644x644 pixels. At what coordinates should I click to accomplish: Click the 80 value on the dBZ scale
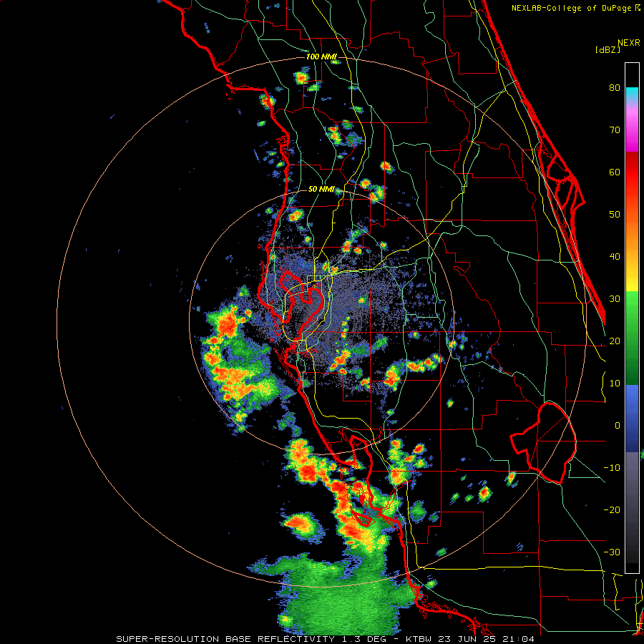[615, 87]
